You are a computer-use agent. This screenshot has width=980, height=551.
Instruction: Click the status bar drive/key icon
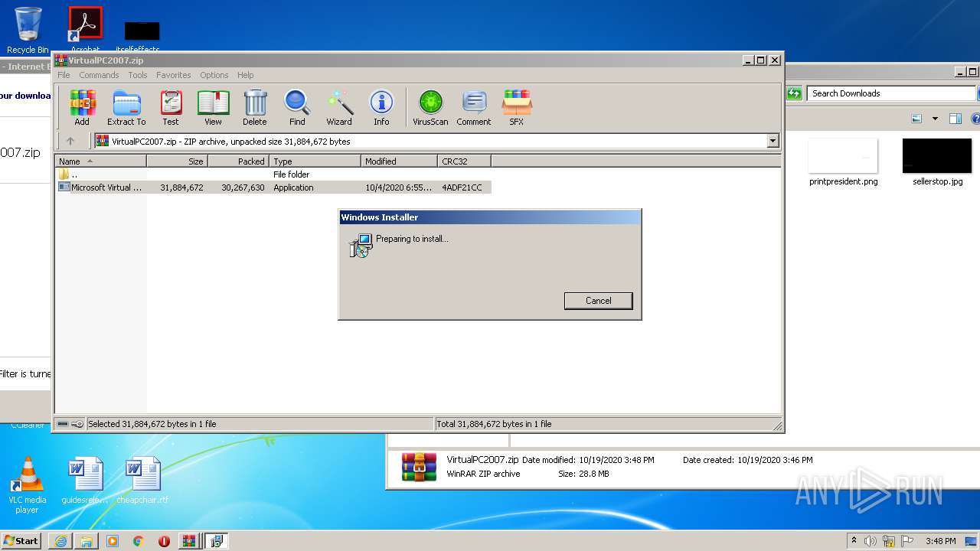(70, 424)
